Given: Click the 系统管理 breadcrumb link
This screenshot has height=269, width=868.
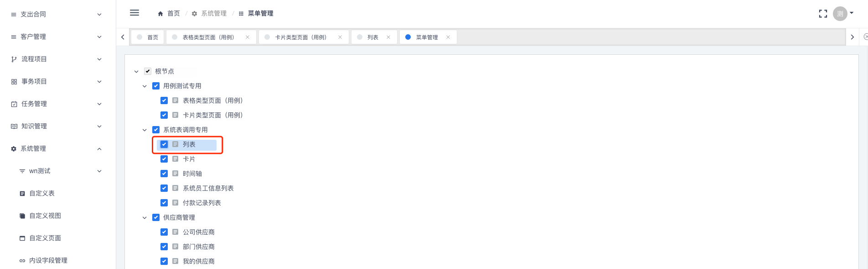Looking at the screenshot, I should pyautogui.click(x=213, y=14).
